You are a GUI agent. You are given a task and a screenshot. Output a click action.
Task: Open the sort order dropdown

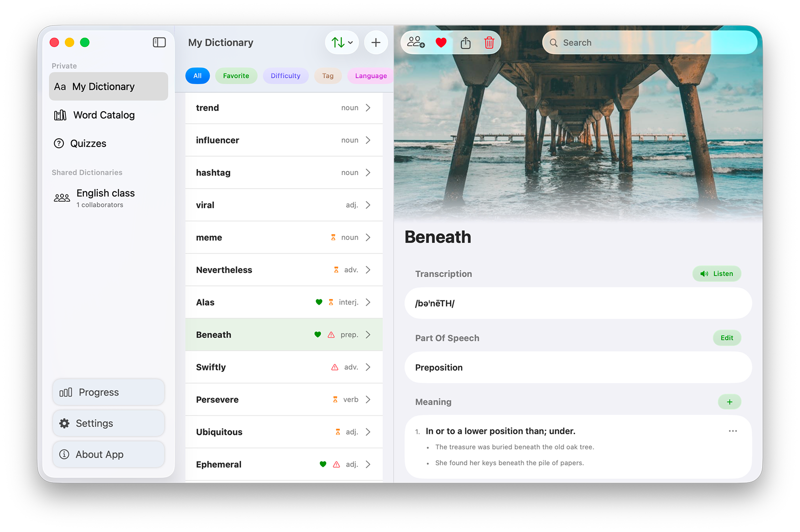[342, 42]
